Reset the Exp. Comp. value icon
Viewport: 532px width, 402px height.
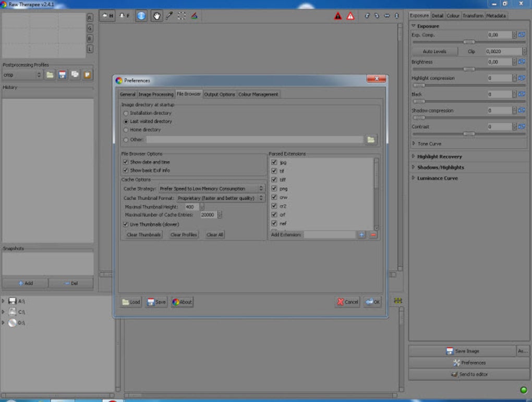[x=522, y=34]
